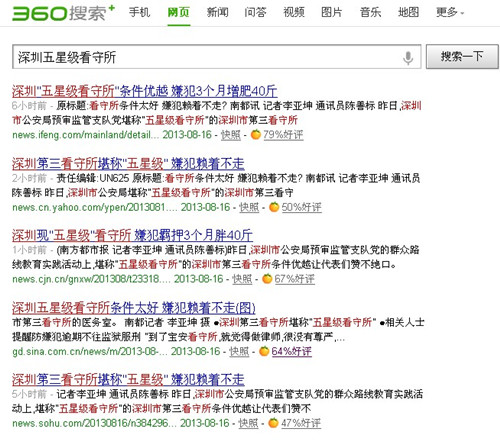Open 快照 link for the ifeng result
This screenshot has width=500, height=441.
(231, 135)
